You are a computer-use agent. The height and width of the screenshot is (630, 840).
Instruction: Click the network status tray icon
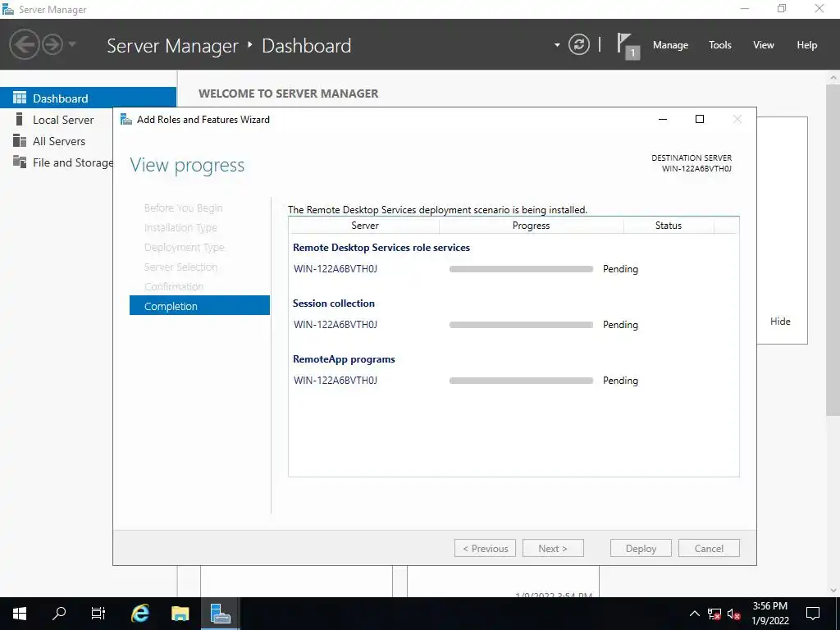pyautogui.click(x=714, y=614)
